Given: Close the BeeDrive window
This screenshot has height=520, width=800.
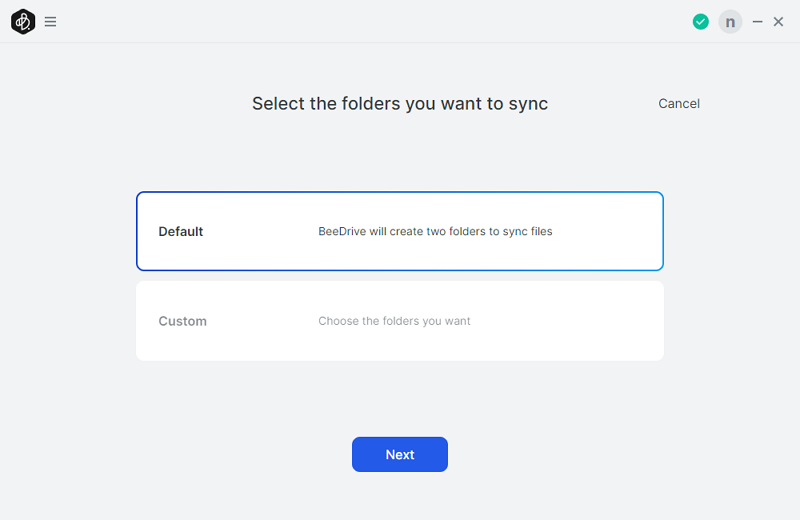Looking at the screenshot, I should [778, 21].
